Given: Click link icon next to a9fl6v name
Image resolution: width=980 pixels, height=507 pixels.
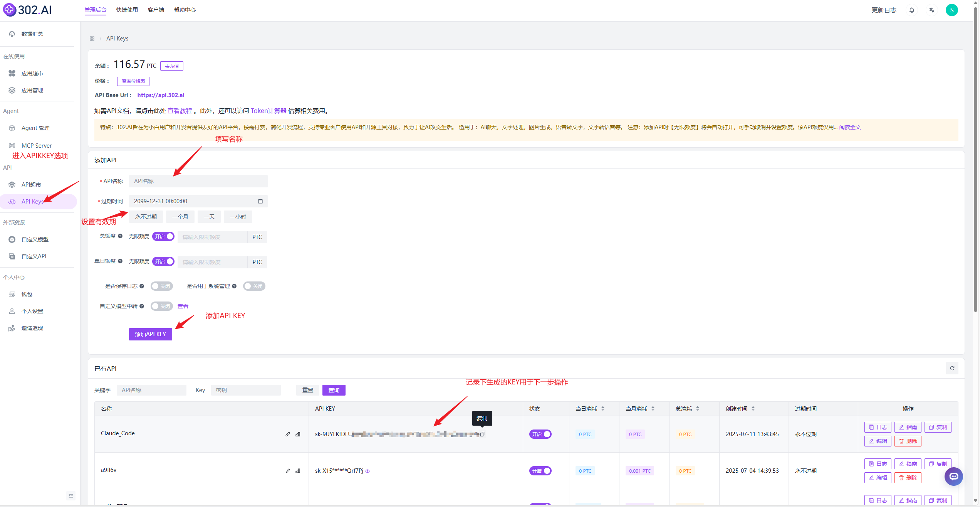Looking at the screenshot, I should click(x=287, y=471).
